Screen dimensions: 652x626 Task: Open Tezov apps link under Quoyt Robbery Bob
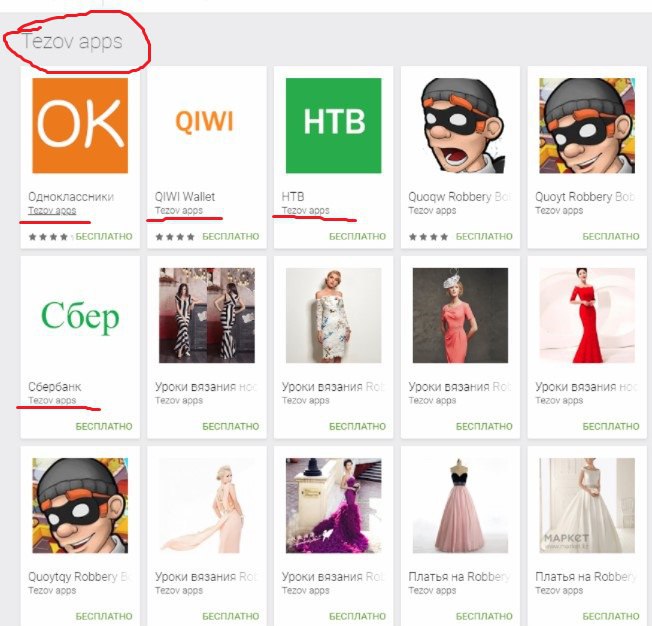point(559,210)
